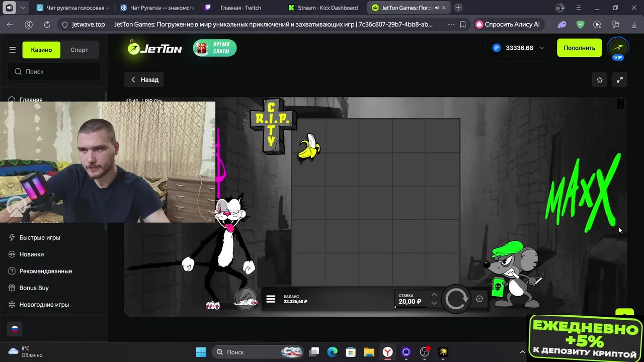644x362 pixels.
Task: Switch to Чат рулетка голосовая tab
Action: pyautogui.click(x=73, y=8)
